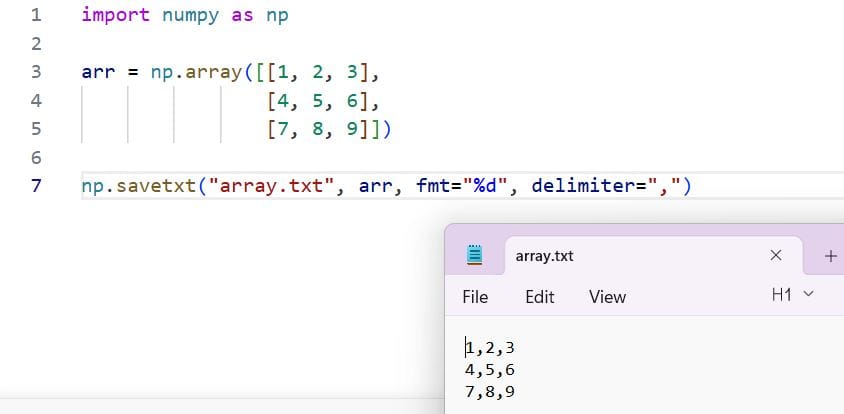Click savetxt in line 7 of code
This screenshot has height=414, width=844.
(x=156, y=186)
